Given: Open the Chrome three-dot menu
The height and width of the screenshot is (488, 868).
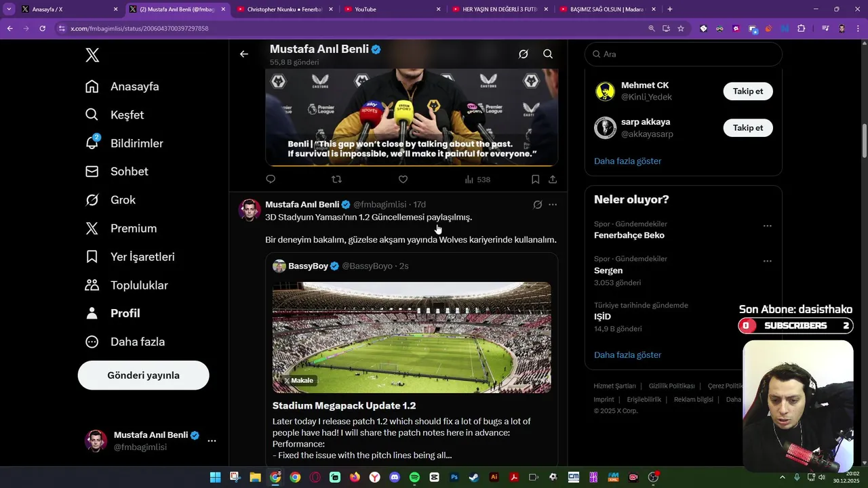Looking at the screenshot, I should 859,28.
